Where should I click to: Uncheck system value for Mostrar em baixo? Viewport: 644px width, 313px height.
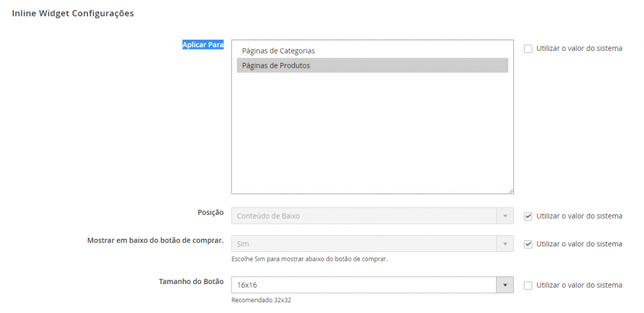[x=528, y=244]
